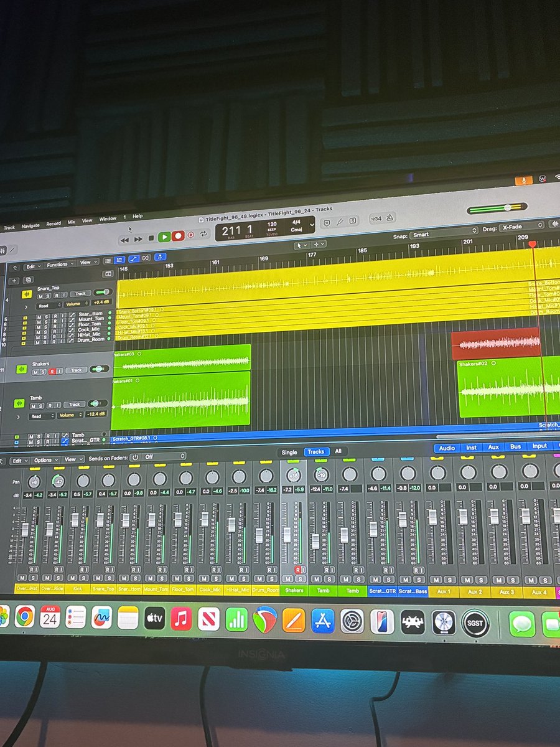Toggle Tamb track on/off switch
Viewport: 560px width, 747px height.
pos(97,403)
